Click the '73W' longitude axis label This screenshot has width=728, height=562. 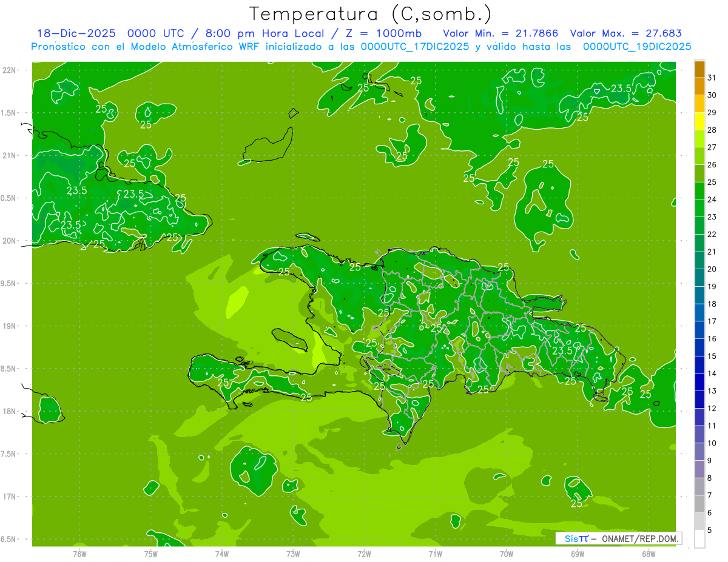tap(293, 554)
